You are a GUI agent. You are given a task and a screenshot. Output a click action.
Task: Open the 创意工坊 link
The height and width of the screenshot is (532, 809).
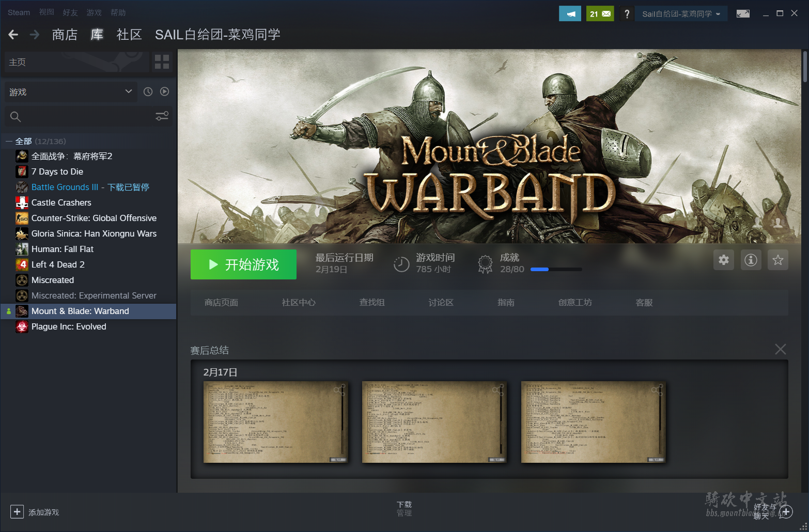click(x=575, y=303)
